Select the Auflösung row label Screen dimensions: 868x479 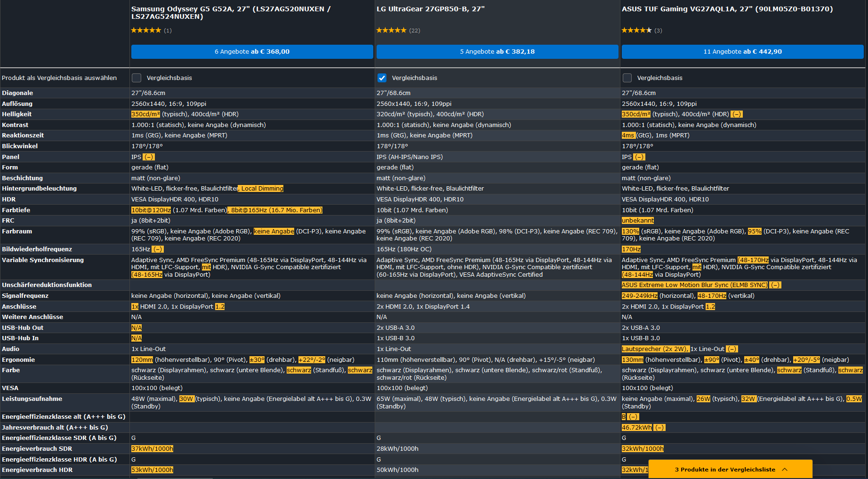17,104
